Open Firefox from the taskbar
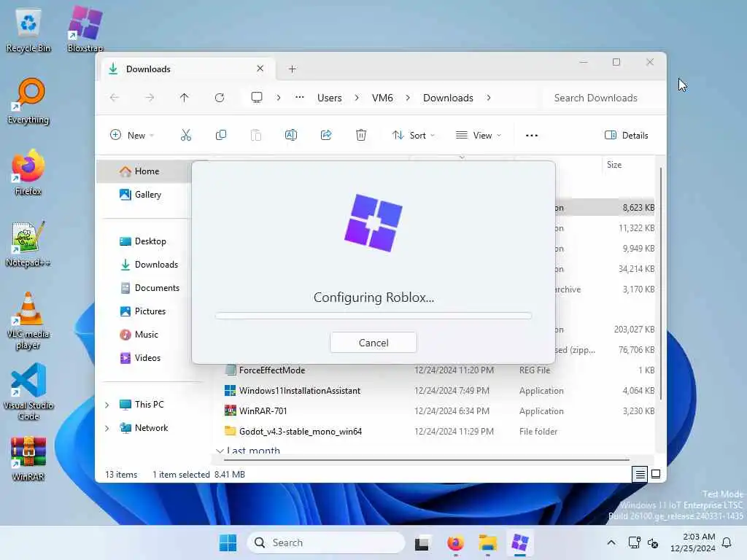 tap(455, 542)
